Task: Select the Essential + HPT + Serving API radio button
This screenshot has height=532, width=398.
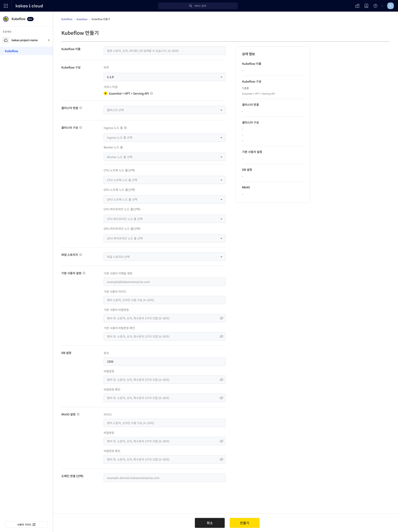Action: coord(106,94)
